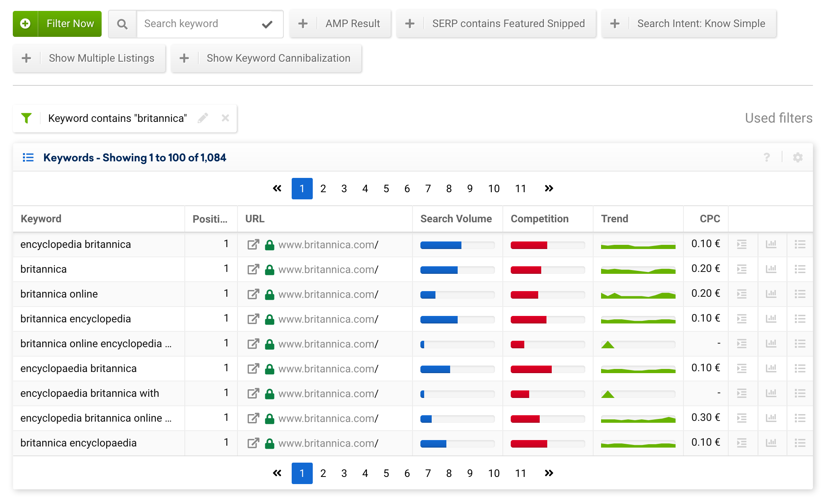This screenshot has width=828, height=504.
Task: Go to page 5 in top pagination
Action: coord(386,188)
